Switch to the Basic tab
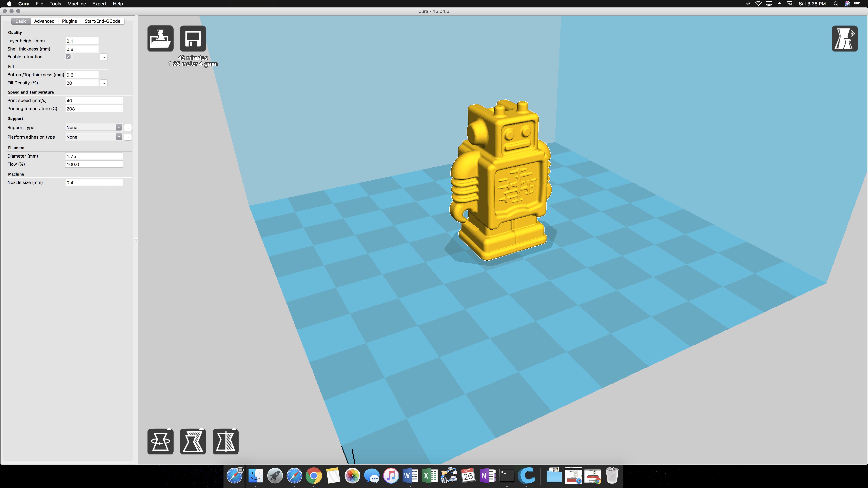868x488 pixels. [21, 21]
